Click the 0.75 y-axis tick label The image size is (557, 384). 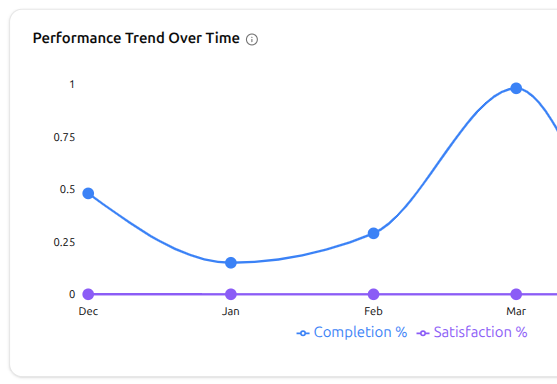coord(64,137)
